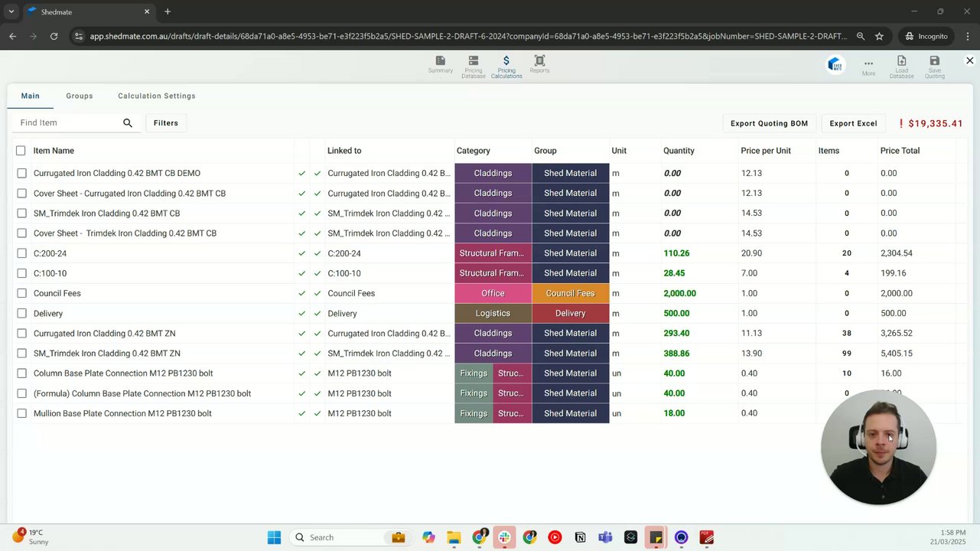Select the C:100-10 row checkbox
980x551 pixels.
pos(21,273)
